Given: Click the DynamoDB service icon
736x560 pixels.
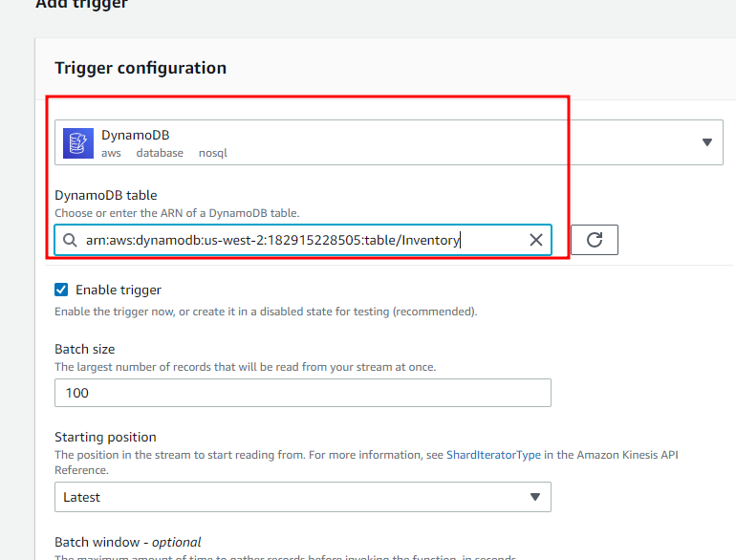Looking at the screenshot, I should pyautogui.click(x=78, y=143).
